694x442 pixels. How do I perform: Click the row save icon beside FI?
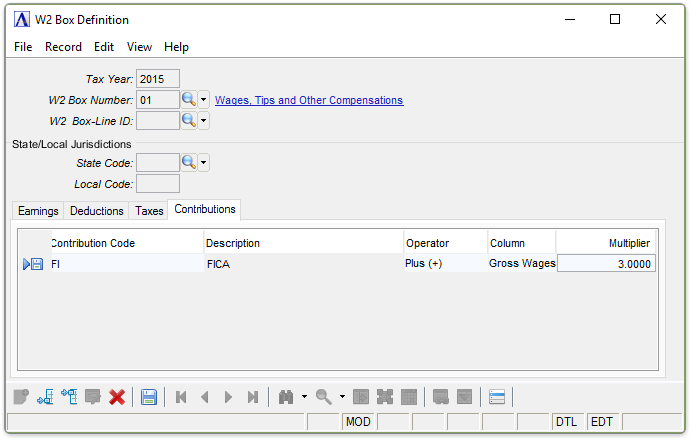[x=37, y=264]
